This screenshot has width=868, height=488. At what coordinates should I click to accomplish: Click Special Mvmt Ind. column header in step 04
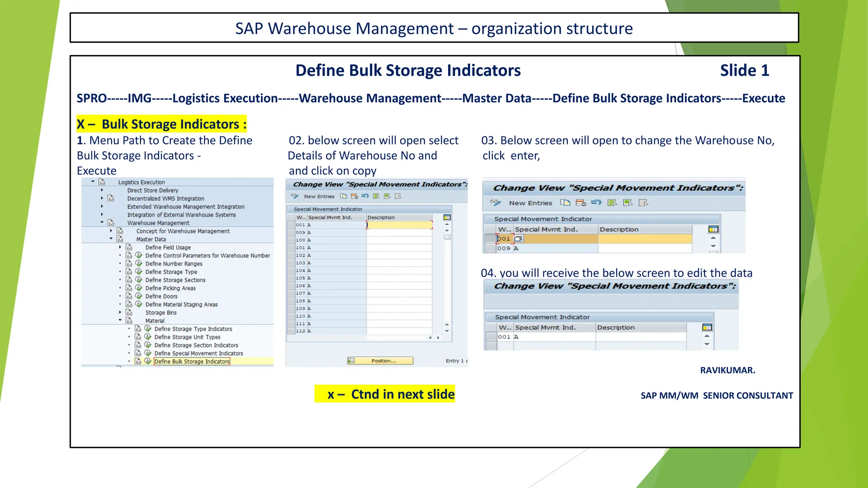(554, 327)
